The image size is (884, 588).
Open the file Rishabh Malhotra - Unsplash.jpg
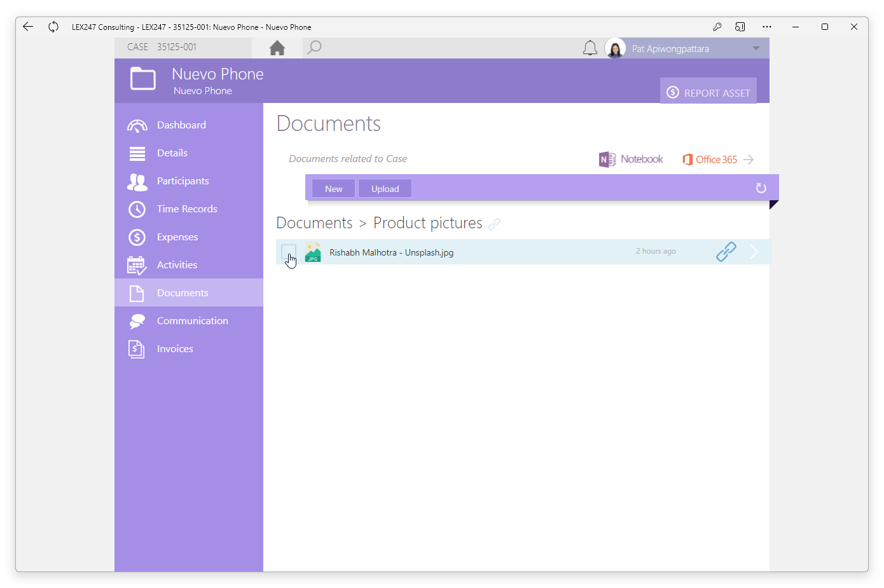coord(391,252)
